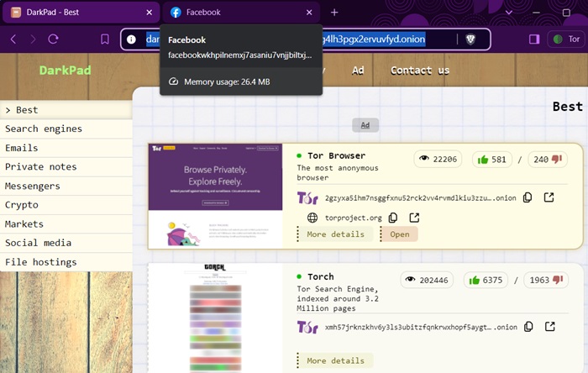Reload the current page

(x=53, y=39)
